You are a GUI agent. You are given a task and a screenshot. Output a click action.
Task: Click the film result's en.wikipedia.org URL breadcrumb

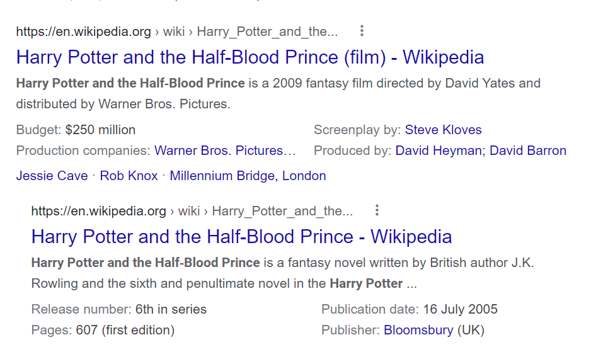click(83, 31)
